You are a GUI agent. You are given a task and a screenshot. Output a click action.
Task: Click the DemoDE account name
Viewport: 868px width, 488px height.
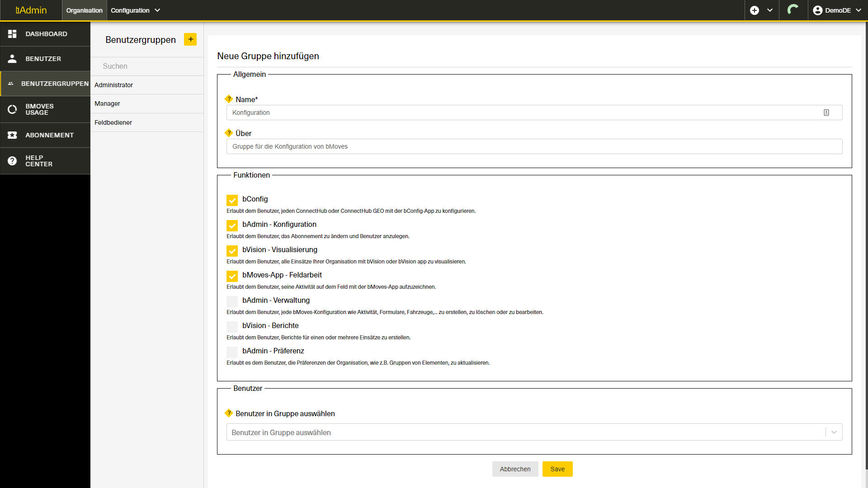pyautogui.click(x=838, y=10)
